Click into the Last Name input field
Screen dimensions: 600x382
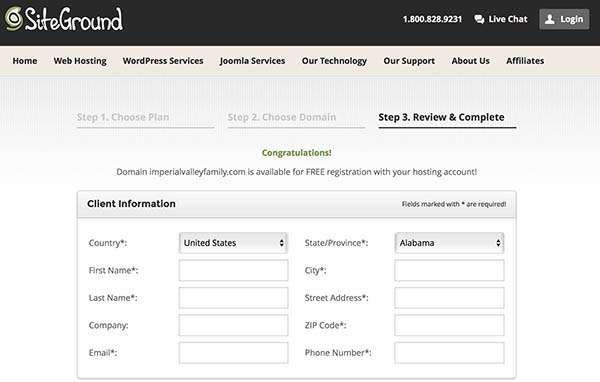pyautogui.click(x=233, y=298)
